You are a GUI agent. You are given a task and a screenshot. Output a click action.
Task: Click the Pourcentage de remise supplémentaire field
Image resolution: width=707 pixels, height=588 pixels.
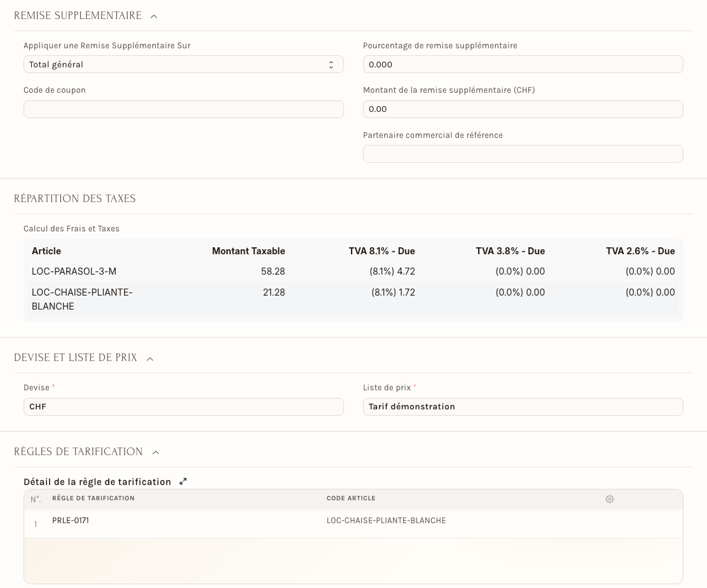[x=523, y=64]
